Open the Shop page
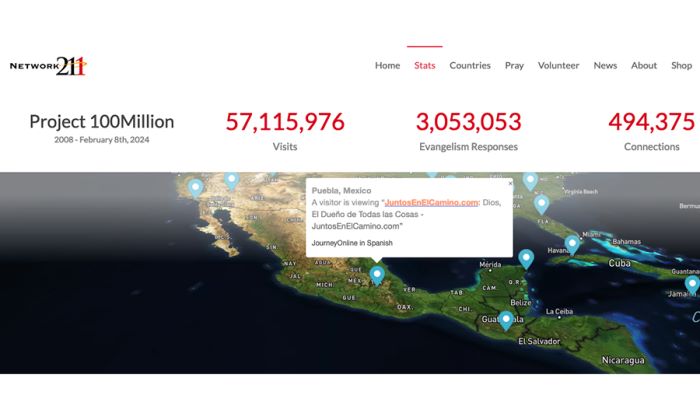The height and width of the screenshot is (420, 700). point(682,66)
